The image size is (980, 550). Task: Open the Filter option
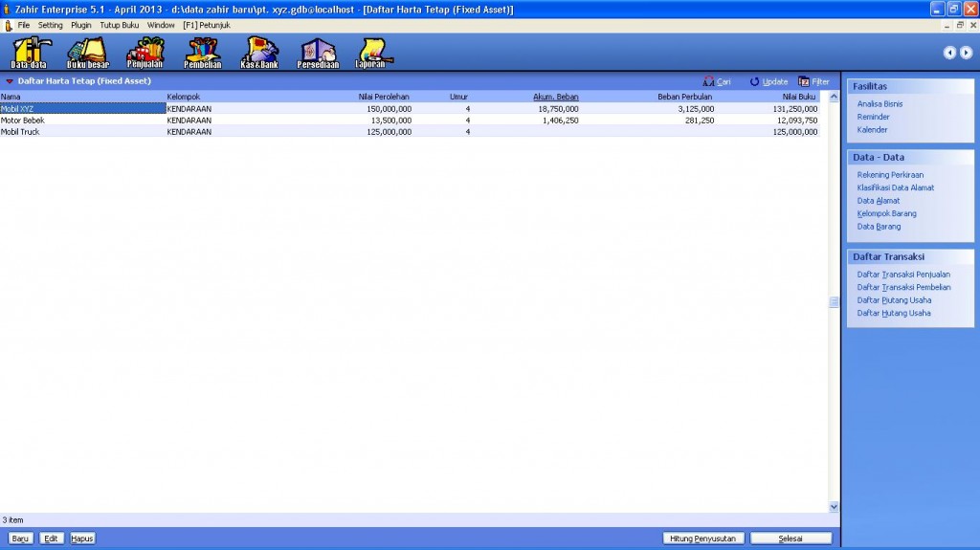[804, 82]
